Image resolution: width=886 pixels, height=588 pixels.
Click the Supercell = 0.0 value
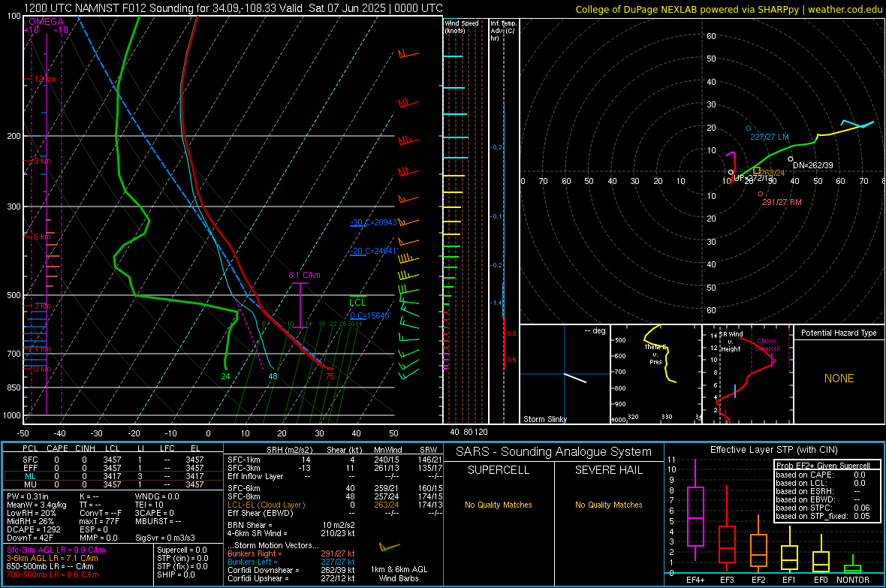182,550
